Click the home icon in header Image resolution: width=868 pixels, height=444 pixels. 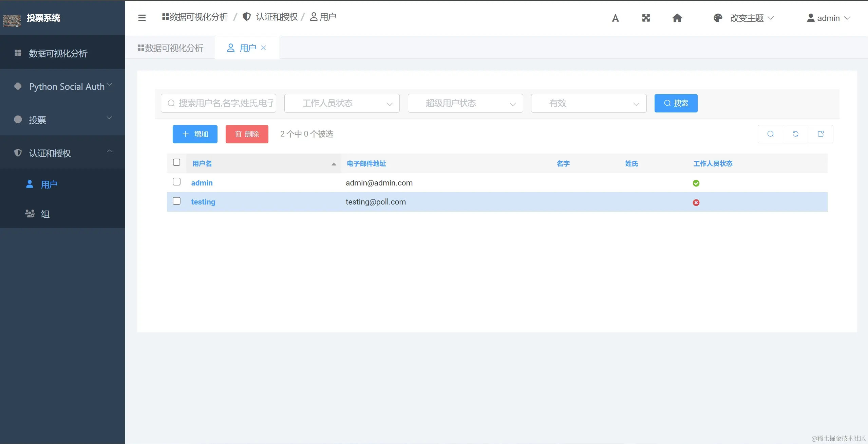(x=677, y=18)
